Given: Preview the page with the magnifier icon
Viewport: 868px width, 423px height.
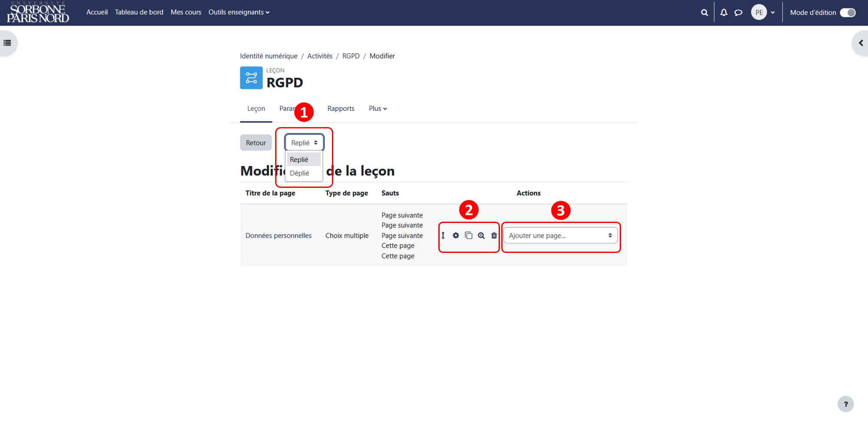Looking at the screenshot, I should pyautogui.click(x=481, y=236).
